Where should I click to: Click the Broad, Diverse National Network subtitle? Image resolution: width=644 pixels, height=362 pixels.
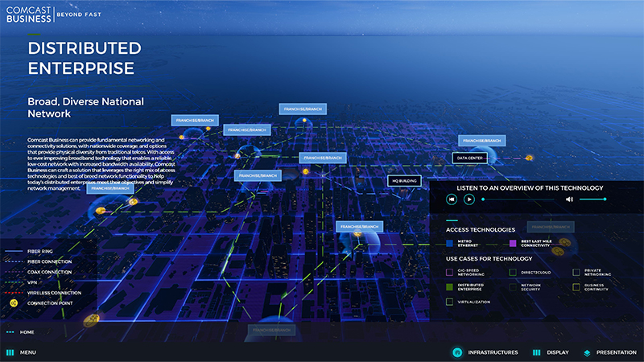86,108
